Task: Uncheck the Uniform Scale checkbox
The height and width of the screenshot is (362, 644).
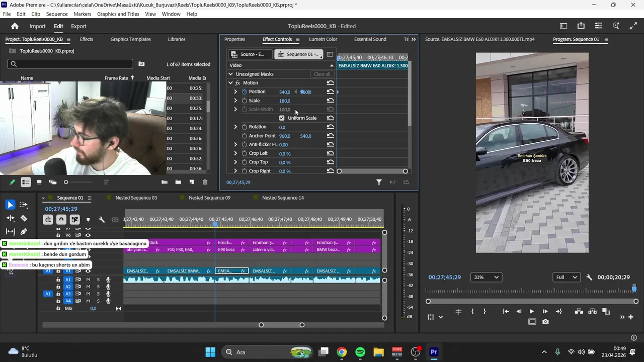Action: [x=282, y=118]
